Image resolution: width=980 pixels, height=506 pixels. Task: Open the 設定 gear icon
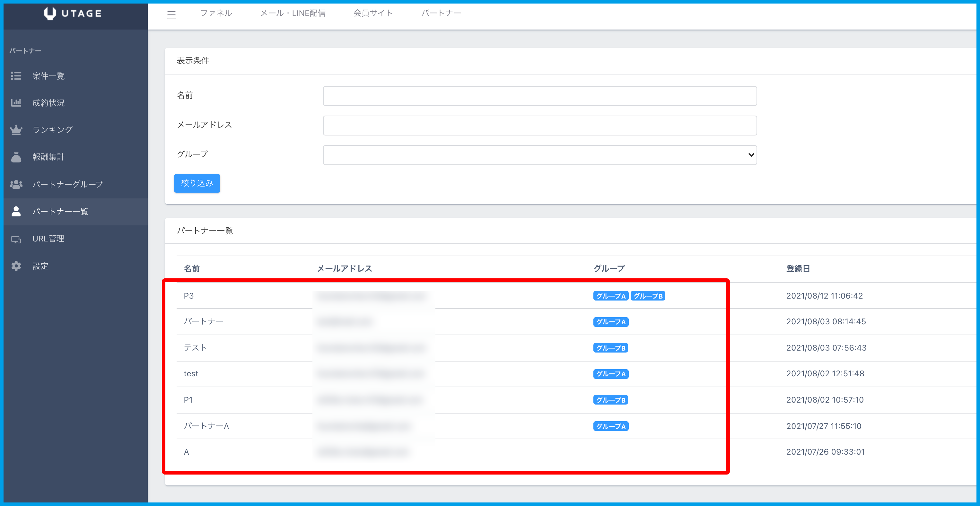[x=16, y=266]
